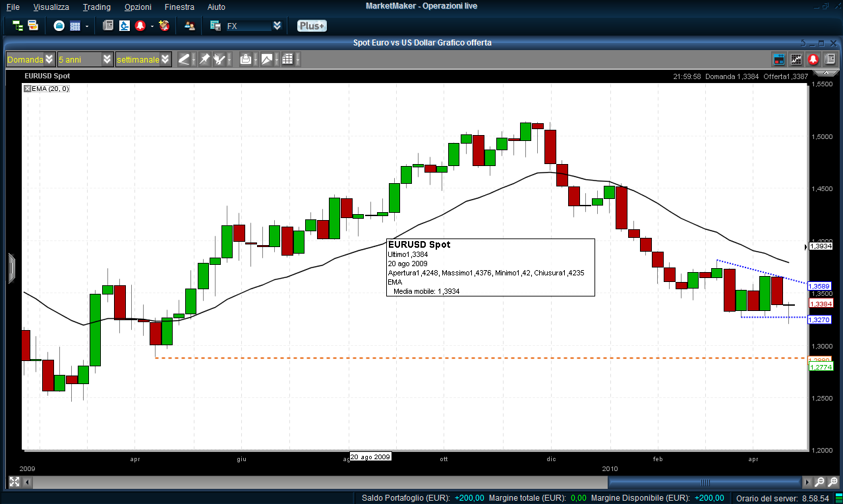The width and height of the screenshot is (843, 504).
Task: Select the line drawing tool in chart toolbar
Action: 184,59
